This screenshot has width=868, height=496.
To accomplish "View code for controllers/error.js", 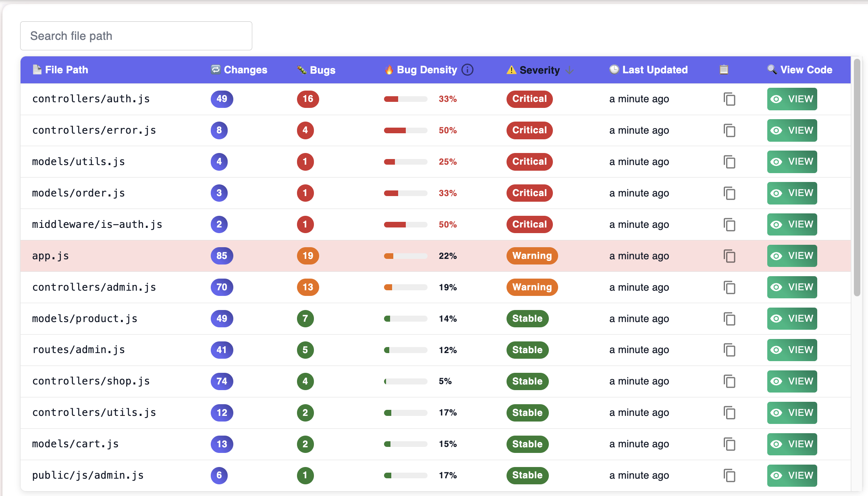I will coord(792,130).
